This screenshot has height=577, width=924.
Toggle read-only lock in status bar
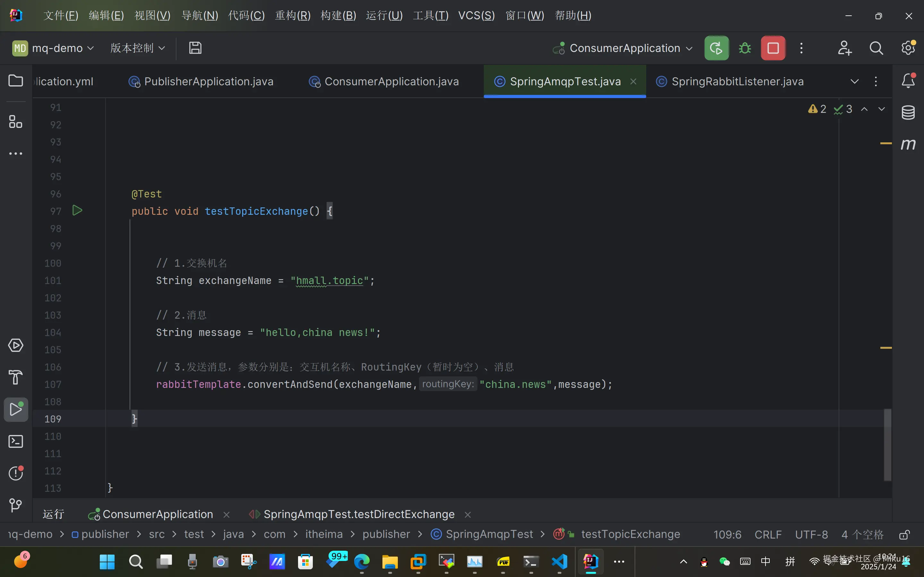click(904, 535)
